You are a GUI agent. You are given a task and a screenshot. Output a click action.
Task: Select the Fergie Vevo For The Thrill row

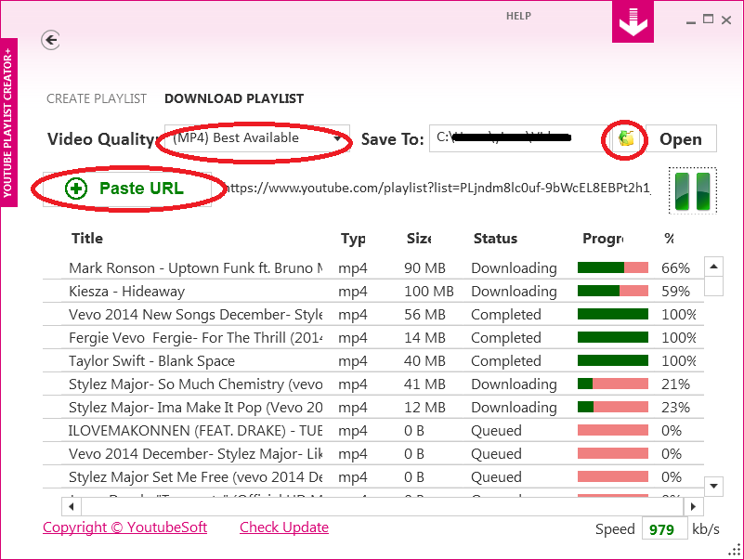(x=373, y=338)
